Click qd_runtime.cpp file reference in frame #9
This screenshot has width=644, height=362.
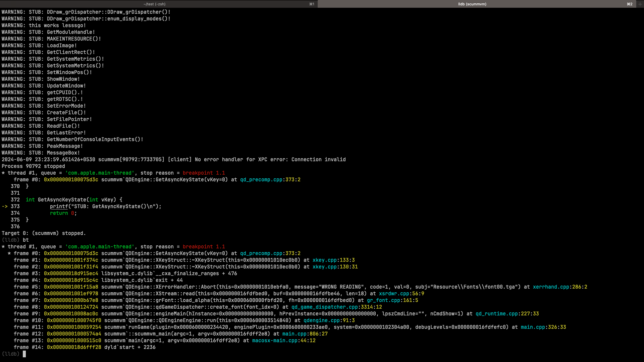point(496,314)
